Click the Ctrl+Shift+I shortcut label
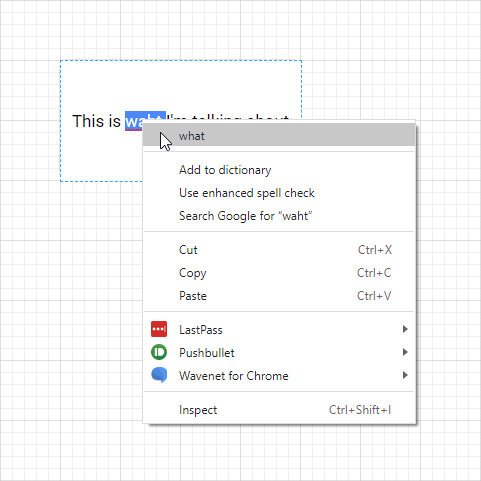The height and width of the screenshot is (481, 481). pyautogui.click(x=360, y=410)
